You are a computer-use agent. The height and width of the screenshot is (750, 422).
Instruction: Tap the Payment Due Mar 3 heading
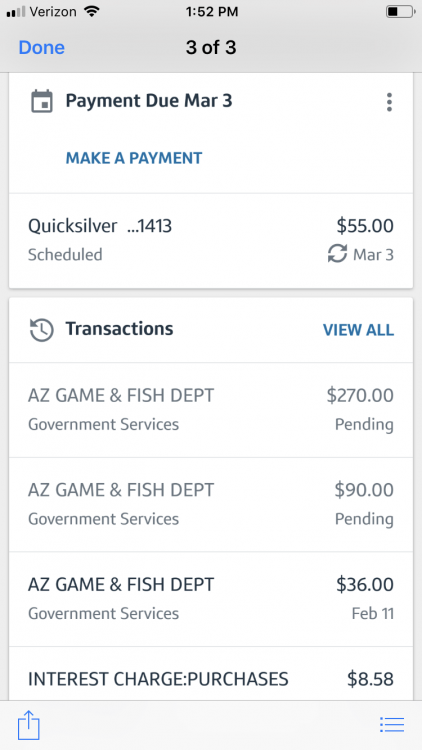tap(149, 101)
